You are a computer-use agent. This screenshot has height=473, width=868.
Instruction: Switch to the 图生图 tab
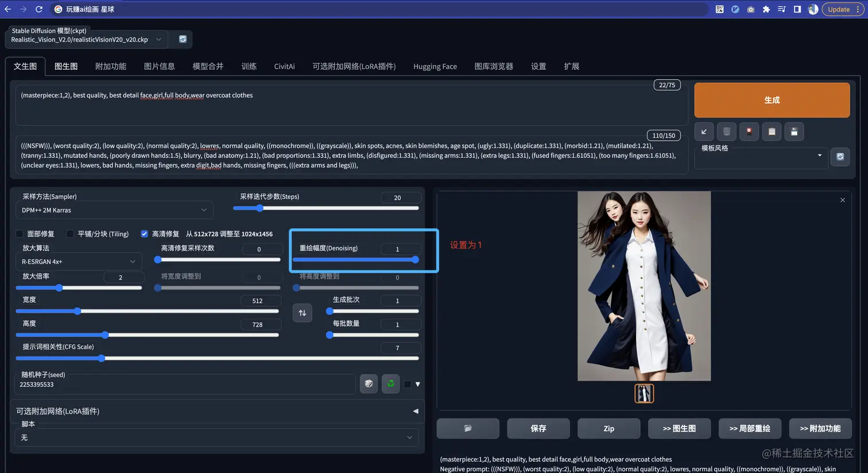66,67
